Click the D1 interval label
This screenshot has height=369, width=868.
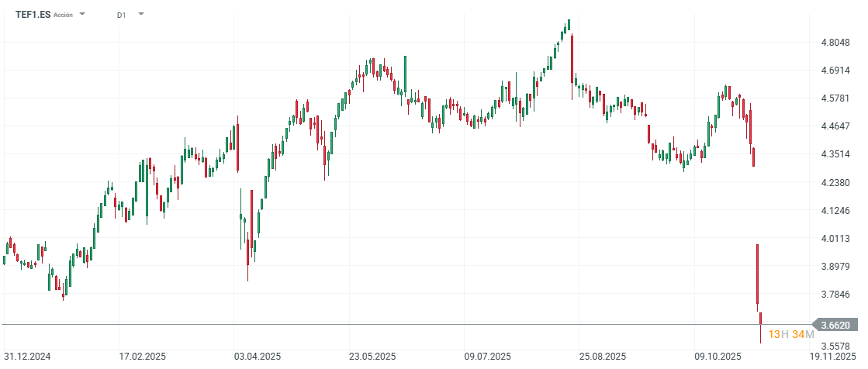(x=122, y=15)
